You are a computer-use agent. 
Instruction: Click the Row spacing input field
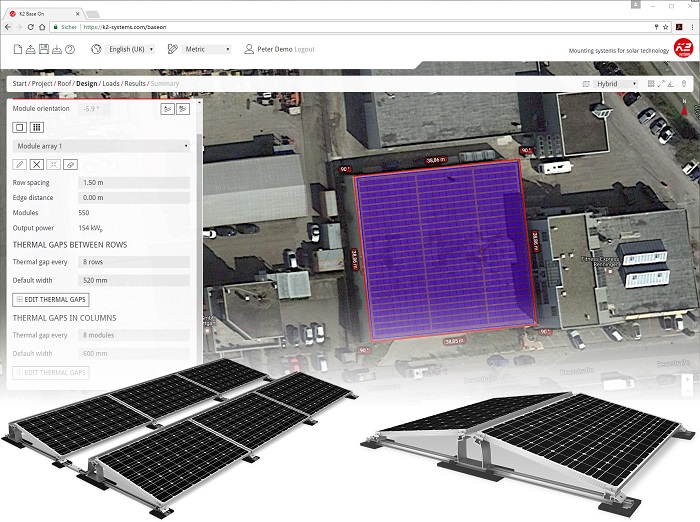click(134, 183)
